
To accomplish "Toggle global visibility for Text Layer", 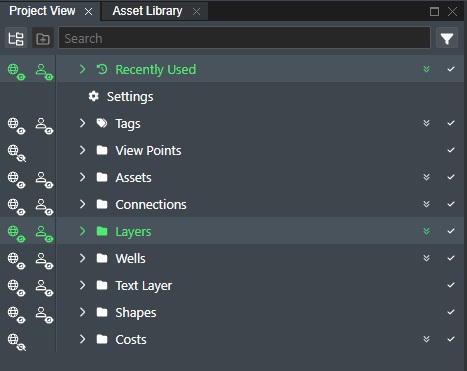I will coord(16,288).
